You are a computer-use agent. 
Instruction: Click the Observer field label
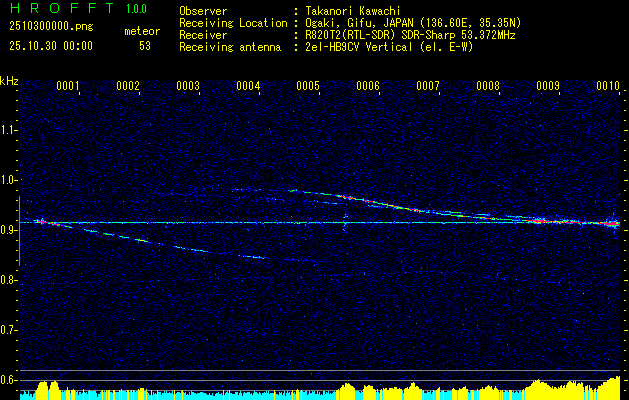click(203, 11)
